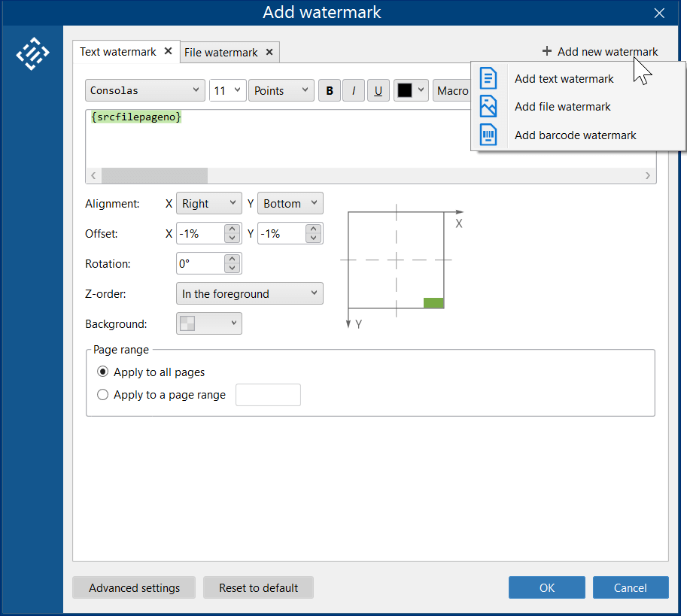The height and width of the screenshot is (616, 687).
Task: Click the plus icon for new watermark
Action: (x=547, y=51)
